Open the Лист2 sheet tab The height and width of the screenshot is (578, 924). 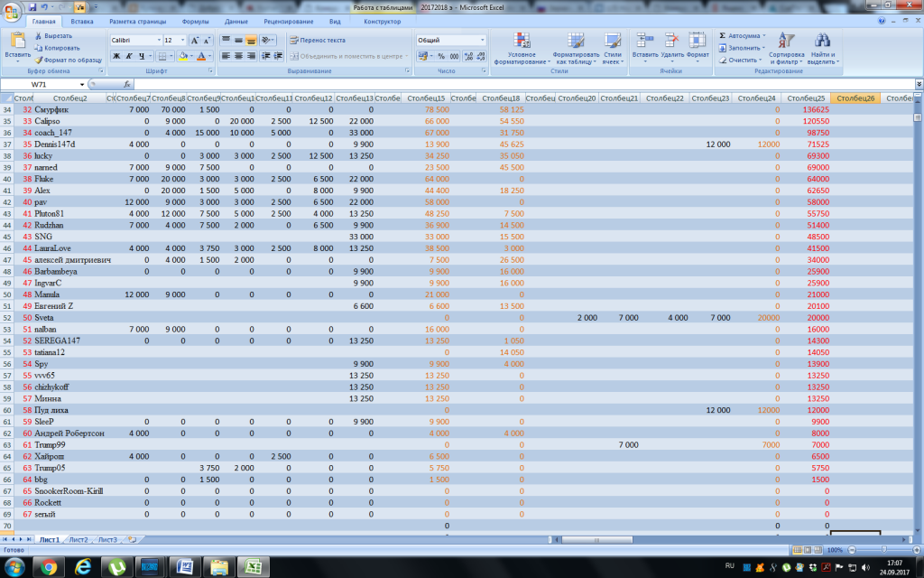pos(79,539)
